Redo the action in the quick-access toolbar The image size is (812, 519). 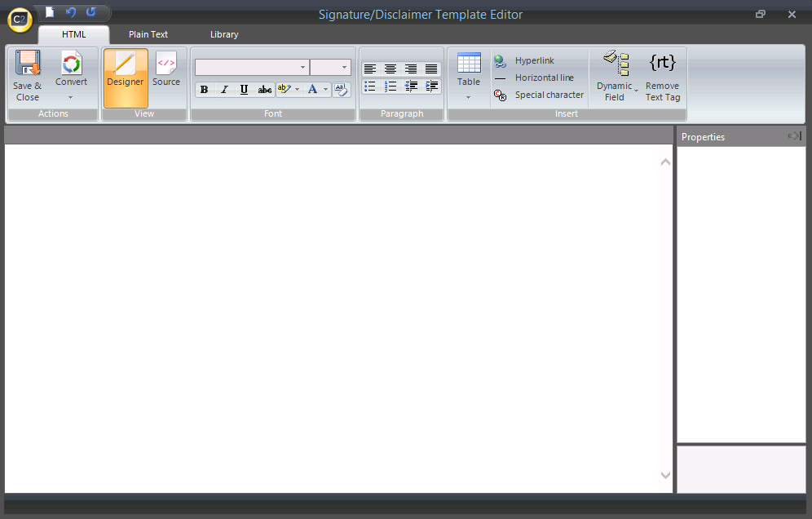(x=91, y=12)
